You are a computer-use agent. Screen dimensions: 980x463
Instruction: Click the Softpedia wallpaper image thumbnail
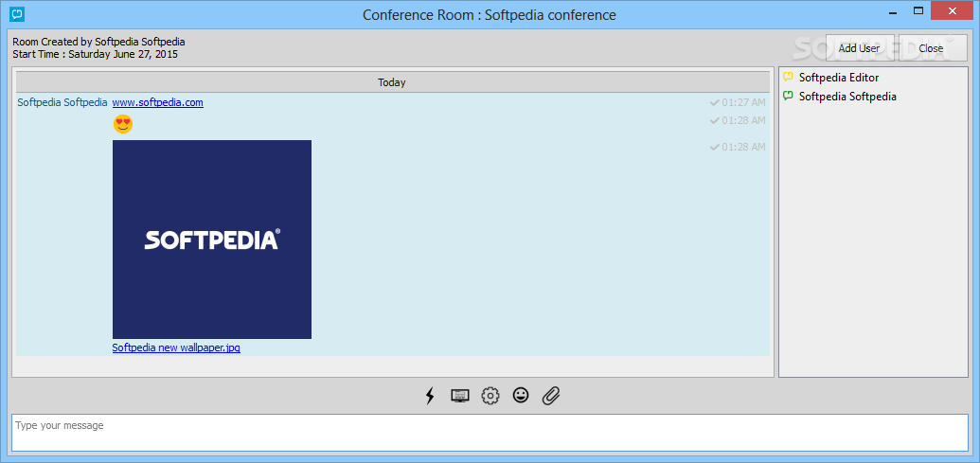[x=212, y=240]
